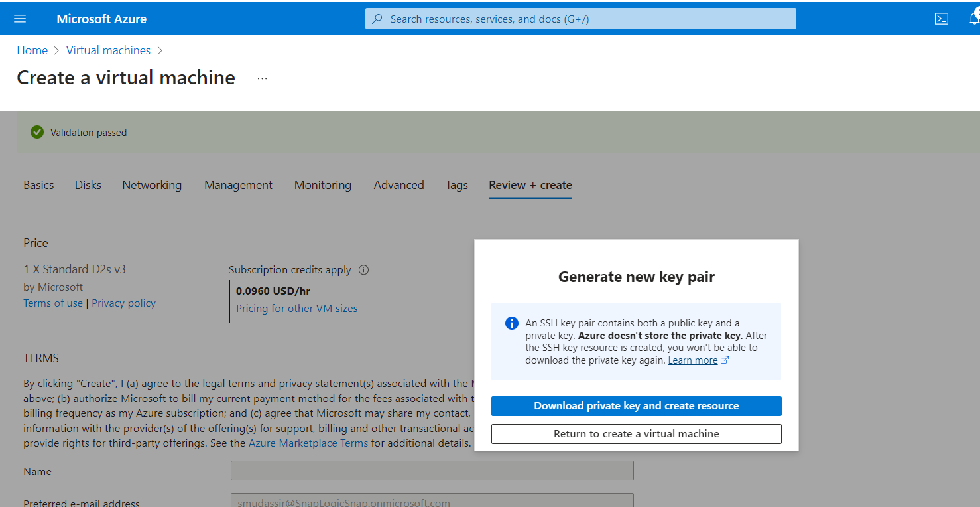This screenshot has height=507, width=980.
Task: Launch Cloud Shell from the top bar
Action: coord(941,19)
